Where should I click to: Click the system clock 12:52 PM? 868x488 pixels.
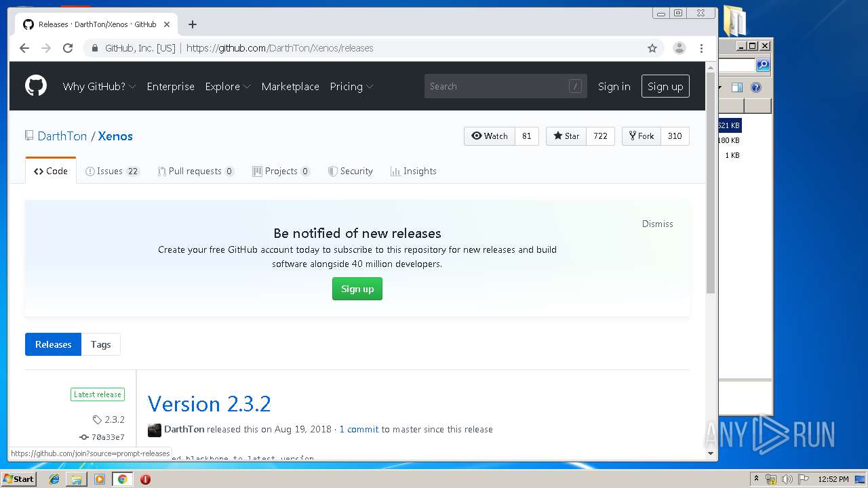tap(833, 479)
